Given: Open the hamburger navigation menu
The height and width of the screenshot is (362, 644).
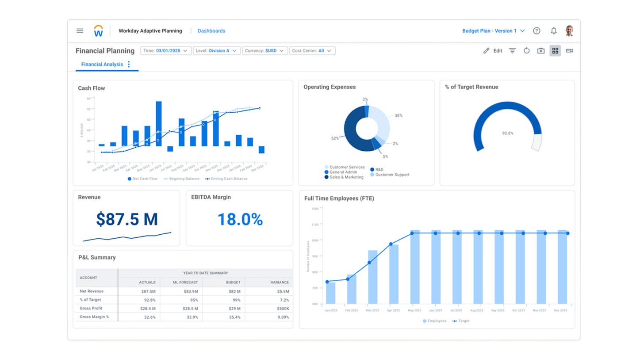Looking at the screenshot, I should pyautogui.click(x=80, y=30).
